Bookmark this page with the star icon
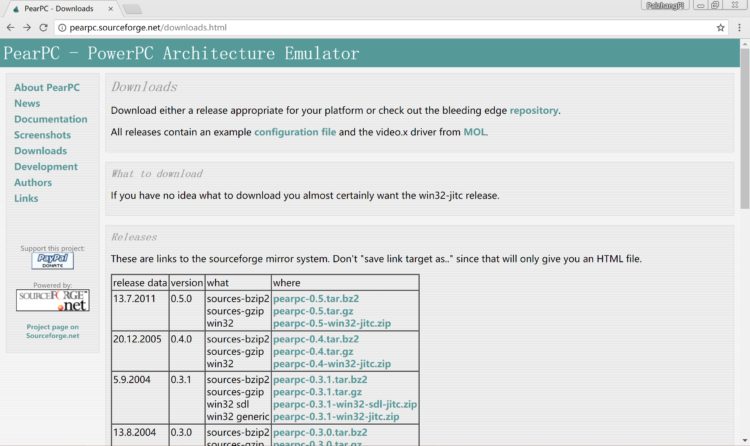750x446 pixels. point(720,28)
